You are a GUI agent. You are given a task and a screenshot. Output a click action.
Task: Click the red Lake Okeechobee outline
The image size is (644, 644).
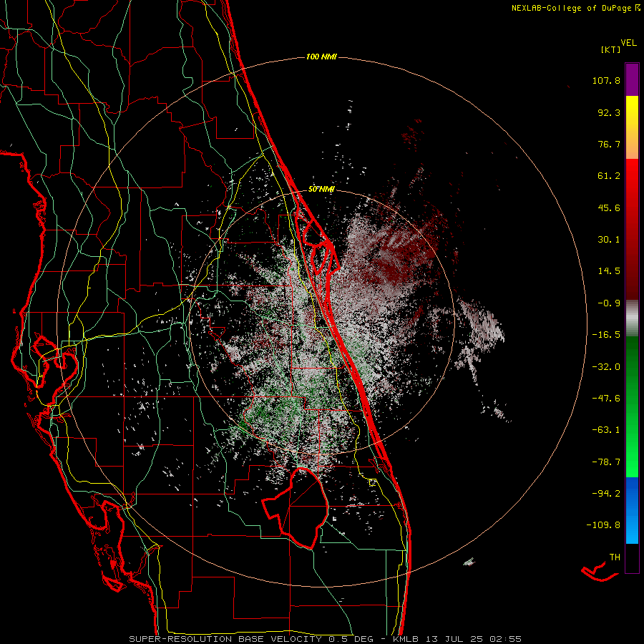click(296, 507)
